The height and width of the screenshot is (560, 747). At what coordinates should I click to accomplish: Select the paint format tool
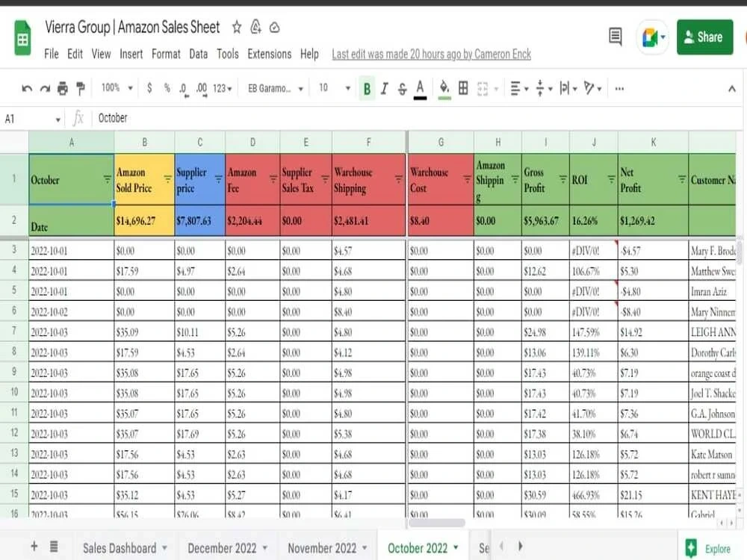tap(81, 89)
